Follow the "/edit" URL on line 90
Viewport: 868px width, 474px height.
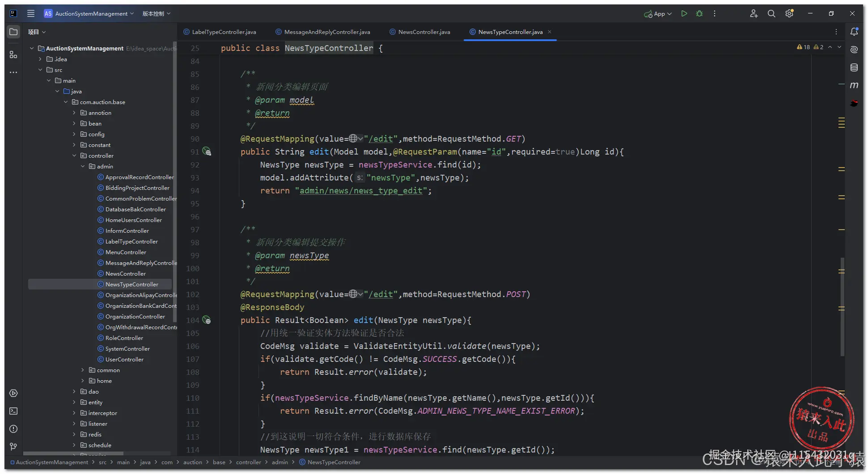[x=381, y=138]
